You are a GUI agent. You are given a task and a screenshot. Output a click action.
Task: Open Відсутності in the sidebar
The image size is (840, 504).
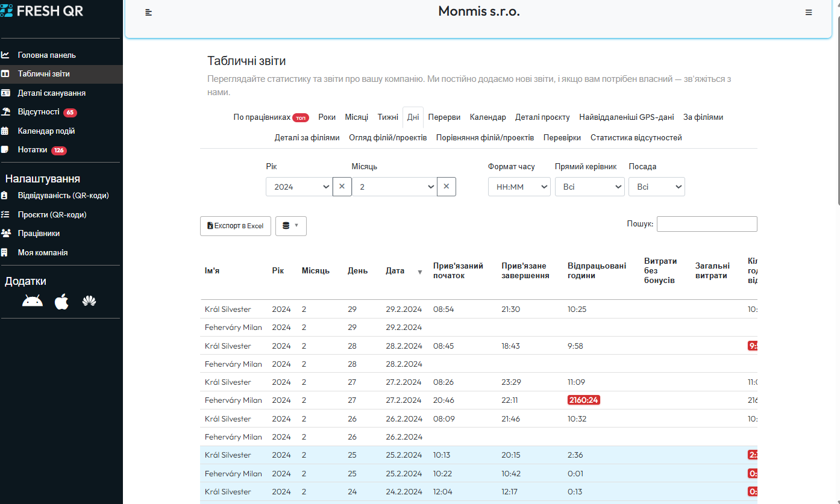[39, 112]
